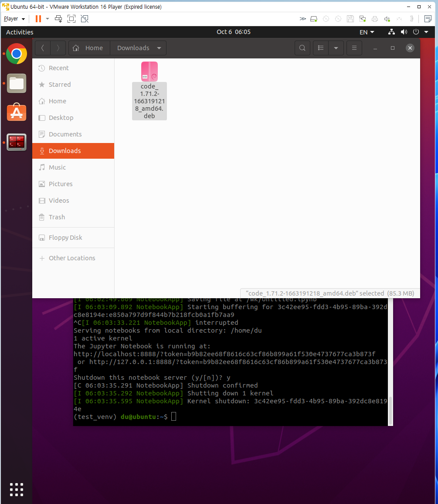The image size is (438, 504).
Task: Click the volume icon in top bar
Action: tap(404, 32)
